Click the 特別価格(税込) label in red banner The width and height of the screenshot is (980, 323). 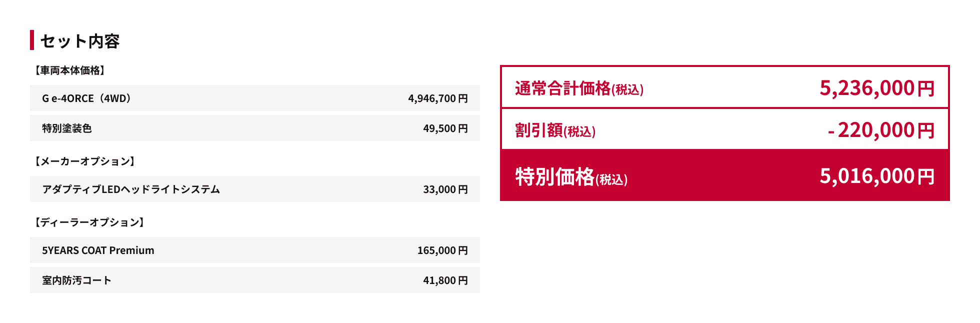(x=571, y=177)
